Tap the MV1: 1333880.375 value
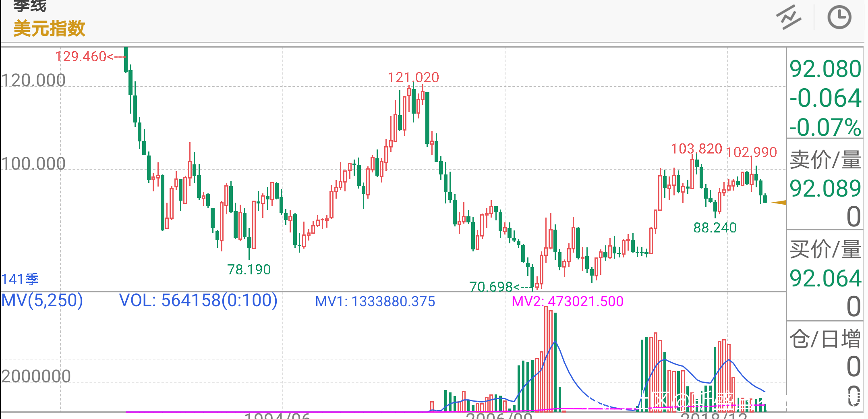868x419 pixels. click(375, 301)
